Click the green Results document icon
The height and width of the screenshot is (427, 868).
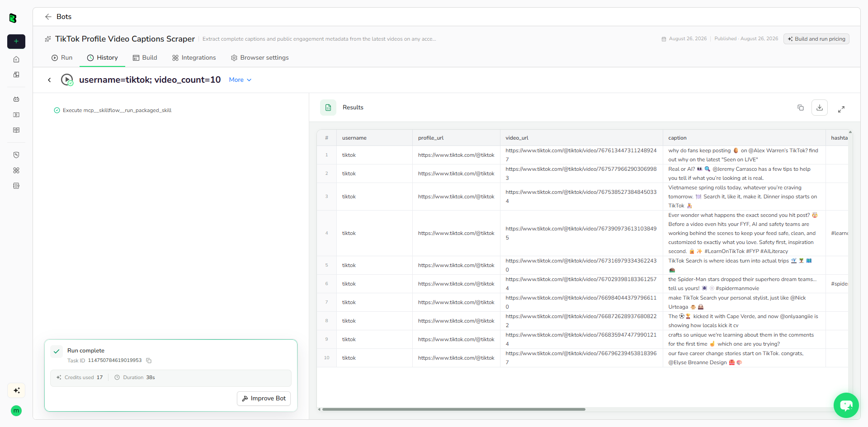click(328, 108)
